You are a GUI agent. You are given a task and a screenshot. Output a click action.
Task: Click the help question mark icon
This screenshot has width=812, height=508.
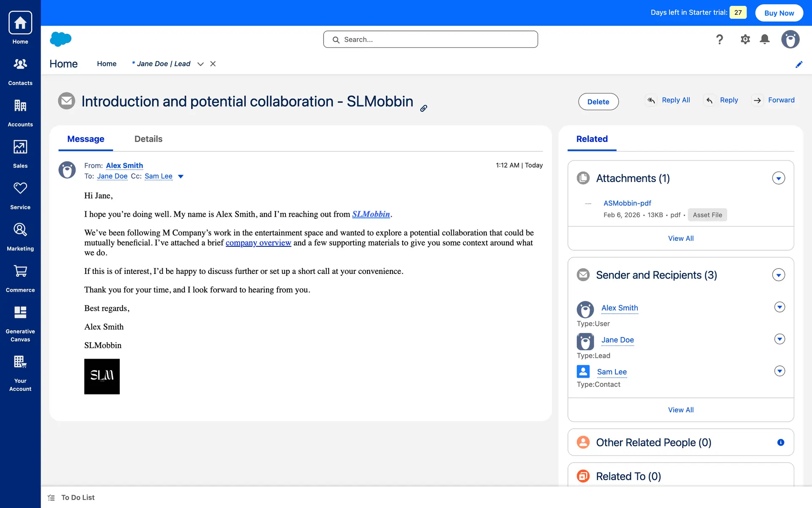coord(719,39)
